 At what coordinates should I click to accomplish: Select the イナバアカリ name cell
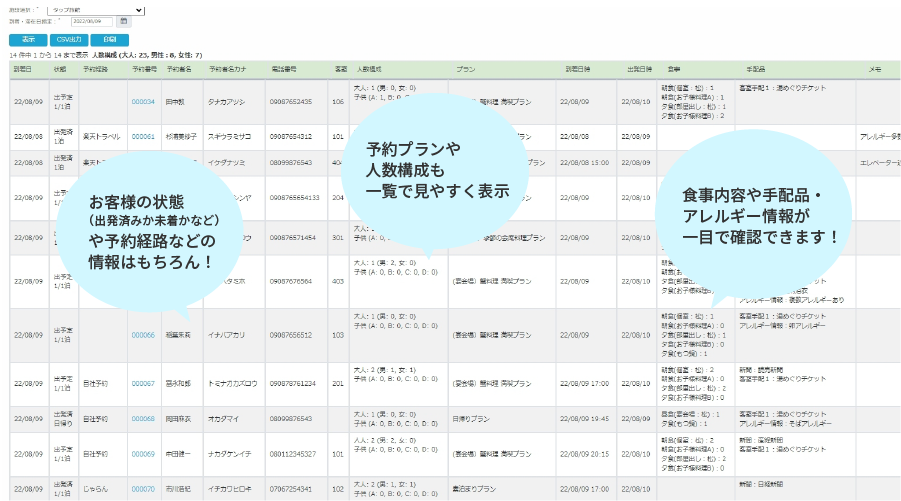click(x=226, y=335)
